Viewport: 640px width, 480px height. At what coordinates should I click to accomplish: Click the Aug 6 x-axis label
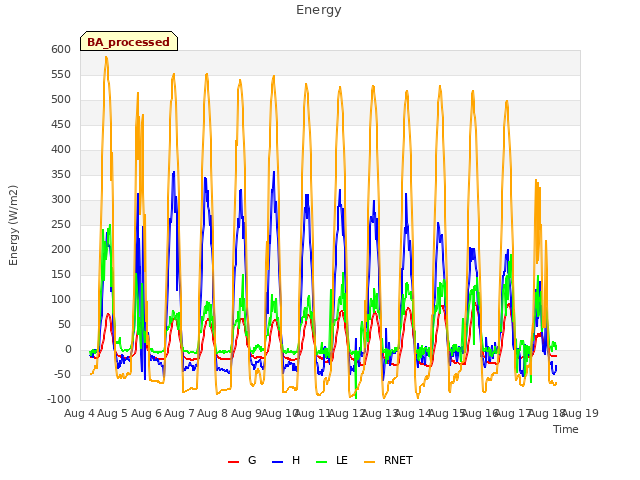click(146, 413)
